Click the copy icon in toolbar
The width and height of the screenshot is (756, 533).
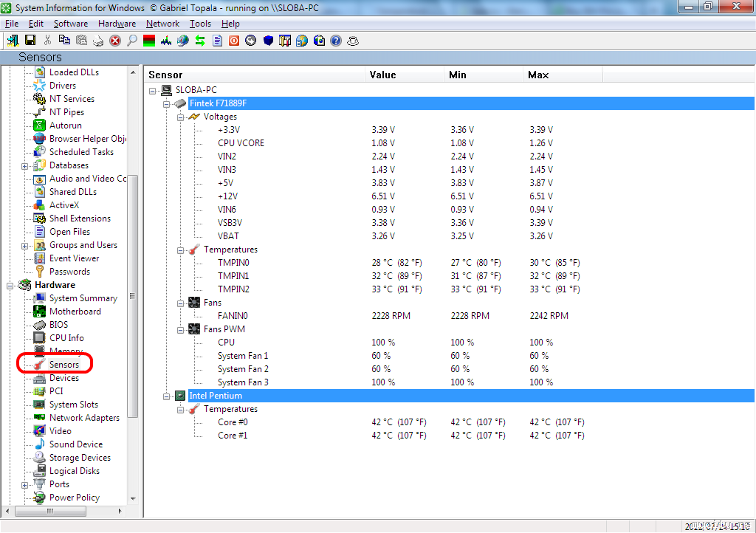coord(64,41)
